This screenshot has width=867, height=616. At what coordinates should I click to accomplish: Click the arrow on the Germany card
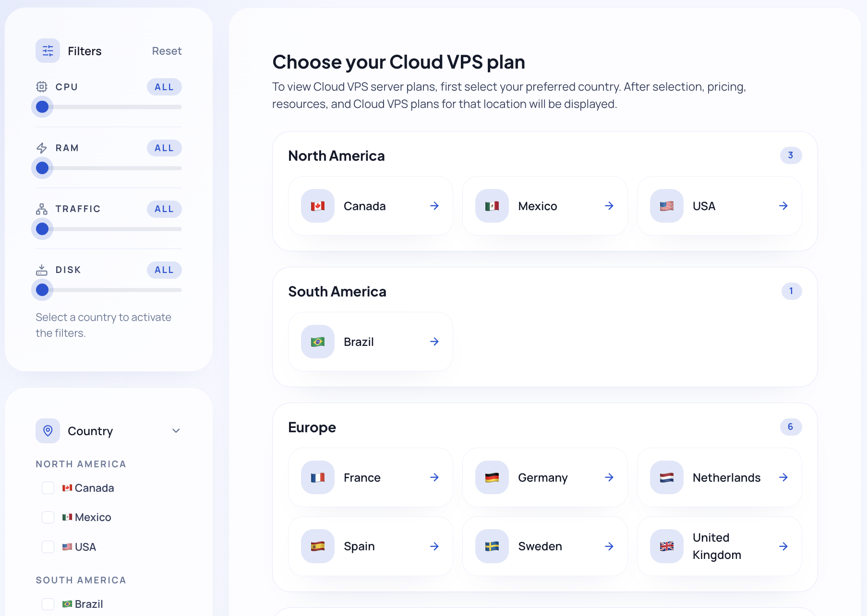(x=609, y=477)
